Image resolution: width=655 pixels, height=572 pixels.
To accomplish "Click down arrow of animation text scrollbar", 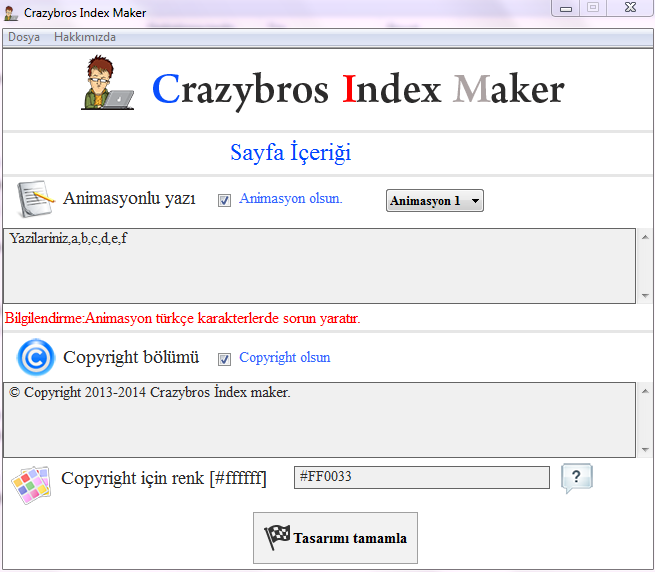I will pyautogui.click(x=645, y=295).
